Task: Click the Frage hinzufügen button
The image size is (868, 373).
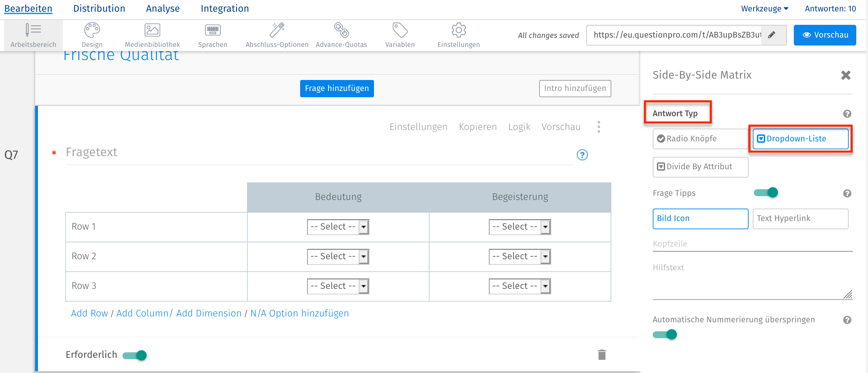Action: [x=337, y=88]
